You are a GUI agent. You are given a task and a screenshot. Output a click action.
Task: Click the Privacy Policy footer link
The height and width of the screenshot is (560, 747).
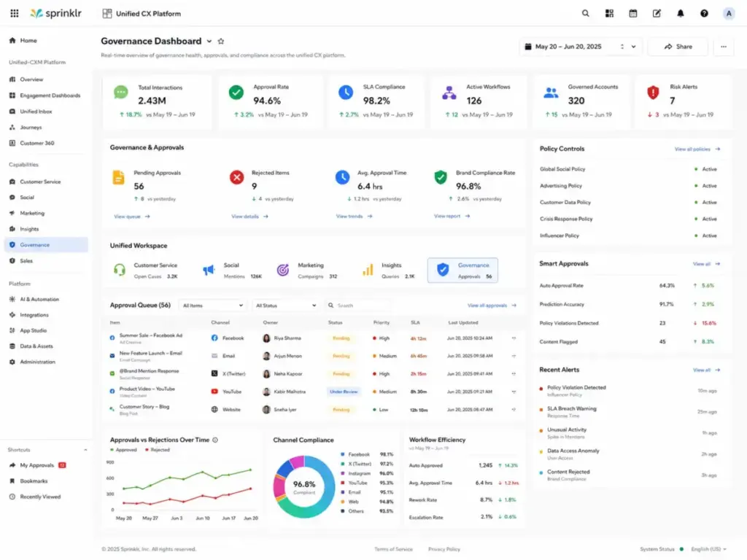coord(444,549)
